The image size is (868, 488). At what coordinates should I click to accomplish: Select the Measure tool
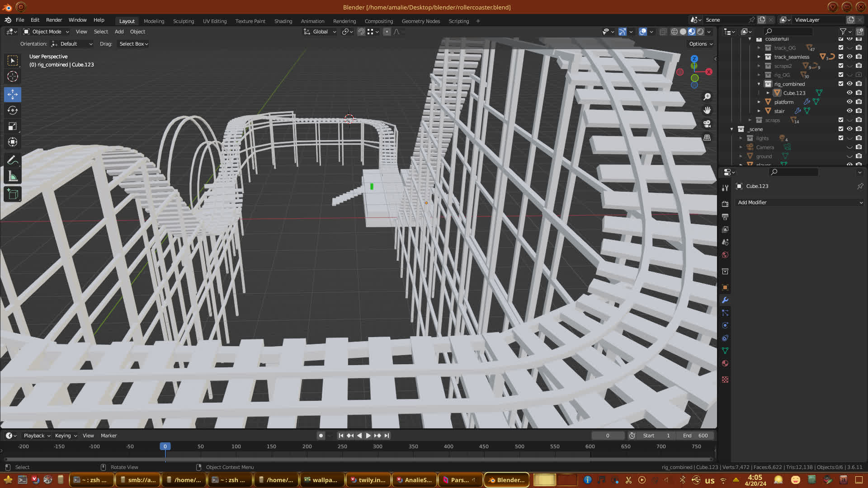[x=13, y=177]
